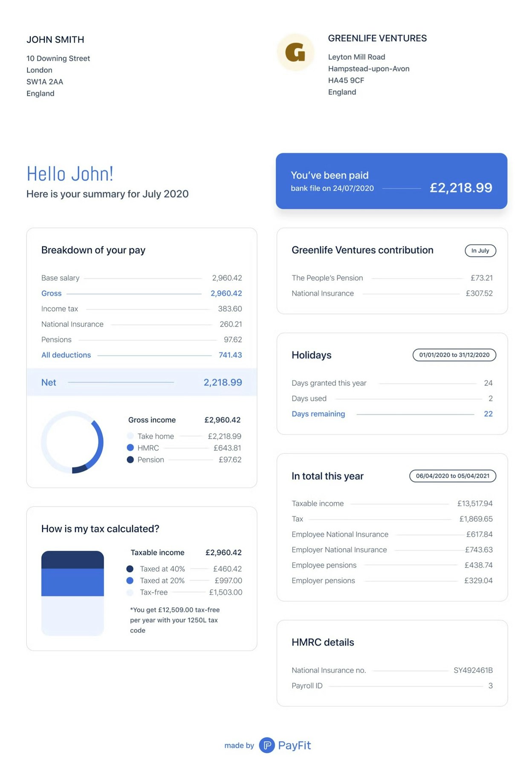The width and height of the screenshot is (532, 783).
Task: Click the taxable income stacked bar chart
Action: click(72, 593)
